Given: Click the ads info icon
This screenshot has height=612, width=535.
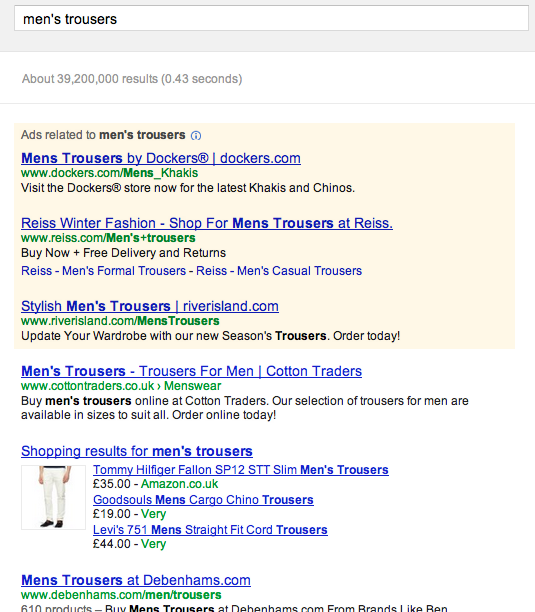Looking at the screenshot, I should tap(196, 135).
